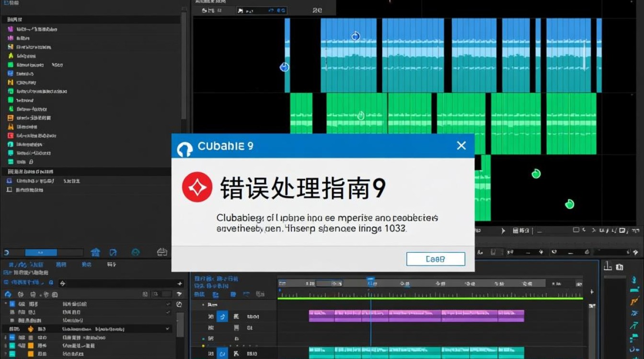Click the MediaBay briefcase icon in the lower toolbar
This screenshot has height=359, width=644.
click(x=161, y=252)
